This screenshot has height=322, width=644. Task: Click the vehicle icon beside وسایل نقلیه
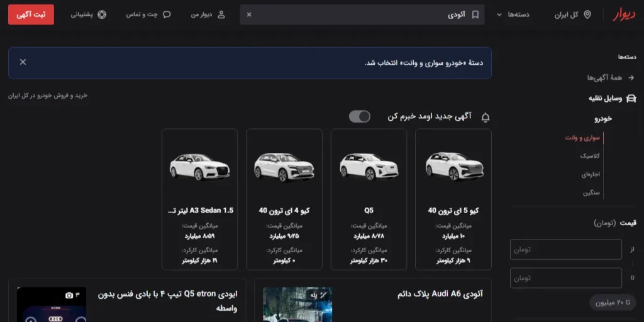[x=631, y=99]
